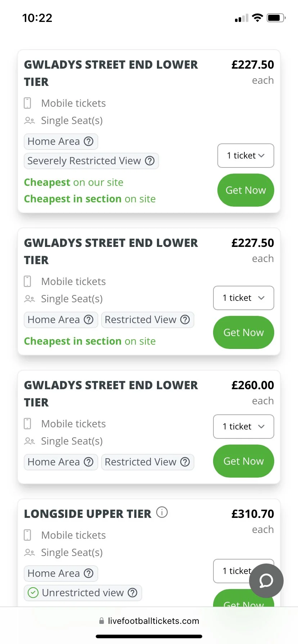Open ticket quantity dropdown for second £227.50 listing

pos(243,298)
